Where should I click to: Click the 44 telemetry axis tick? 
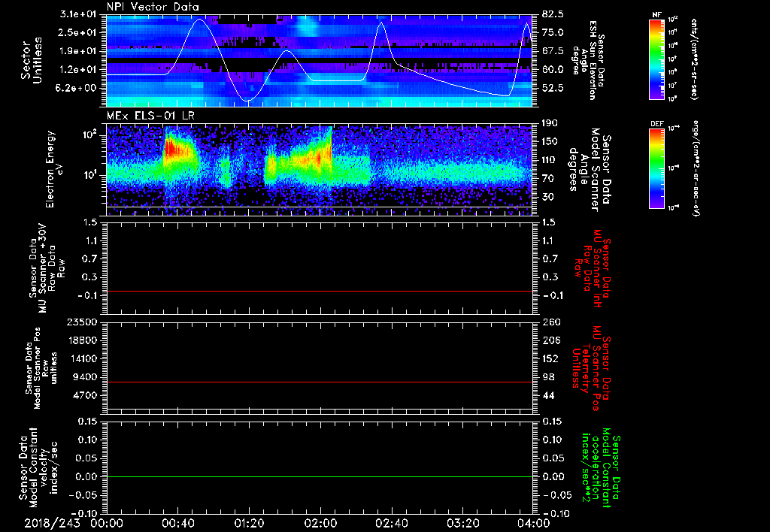tap(548, 395)
